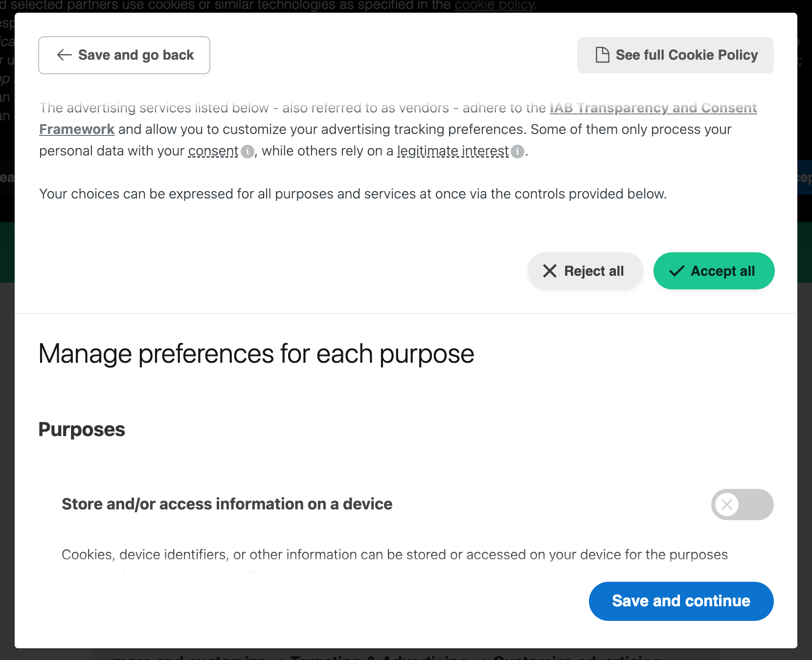Viewport: 812px width, 660px height.
Task: Open the "cookie policy" link at the top
Action: tap(495, 5)
